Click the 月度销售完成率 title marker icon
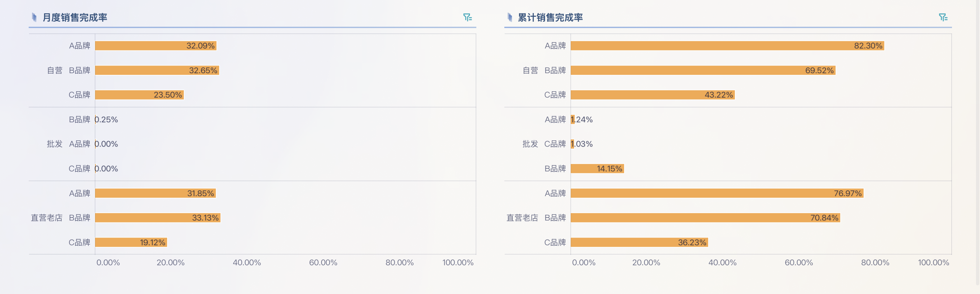The image size is (980, 294). click(34, 17)
